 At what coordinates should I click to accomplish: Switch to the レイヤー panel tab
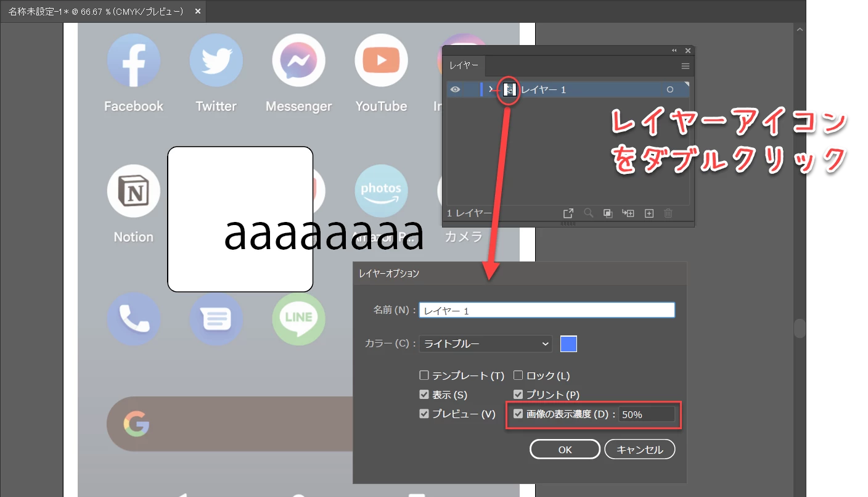464,66
